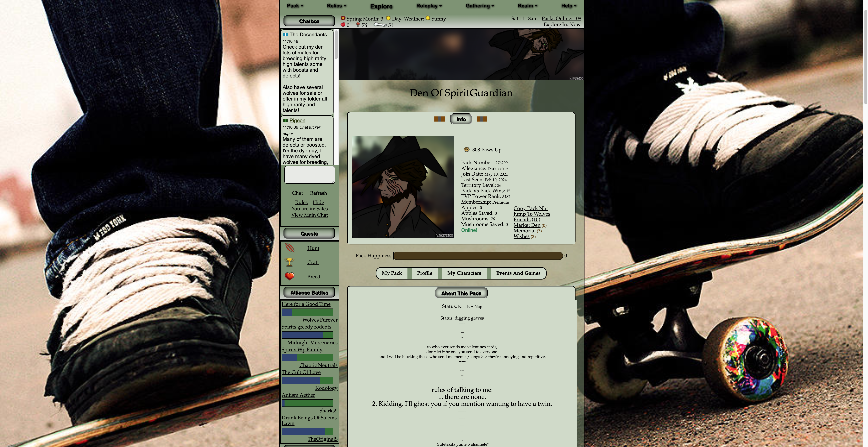The width and height of the screenshot is (868, 447).
Task: Switch to the Profile tab
Action: tap(424, 273)
